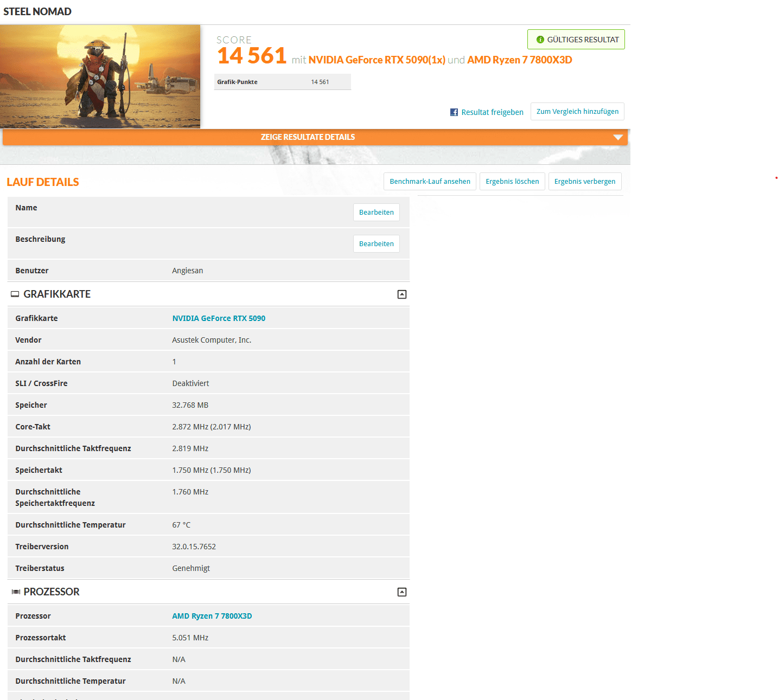Click the orange score 14 561
This screenshot has height=700, width=778.
coord(252,56)
